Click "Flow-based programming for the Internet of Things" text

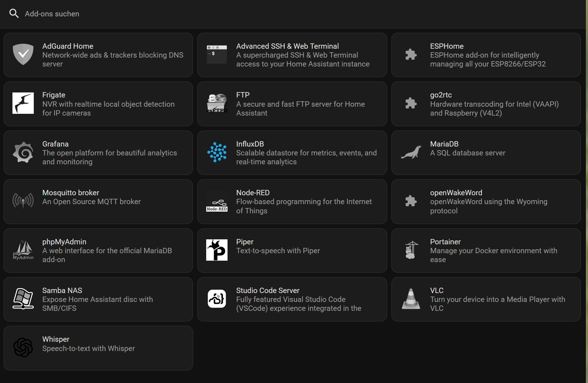(x=304, y=206)
